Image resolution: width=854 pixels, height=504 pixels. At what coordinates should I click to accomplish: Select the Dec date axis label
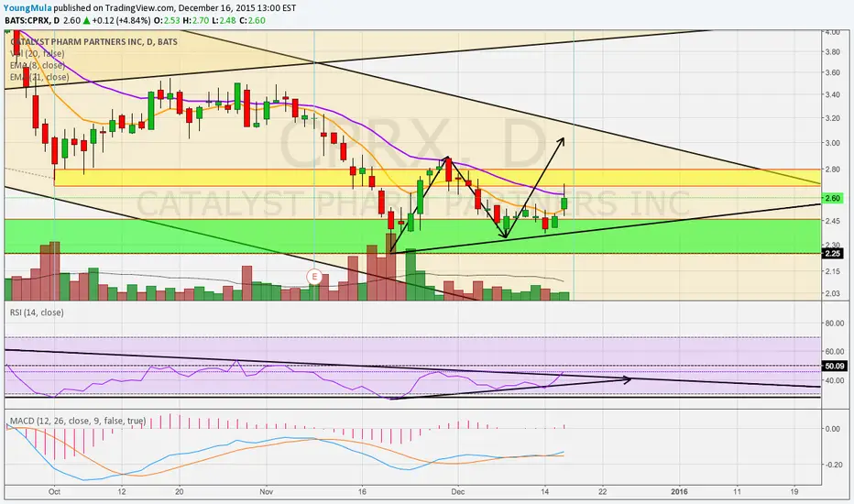458,491
